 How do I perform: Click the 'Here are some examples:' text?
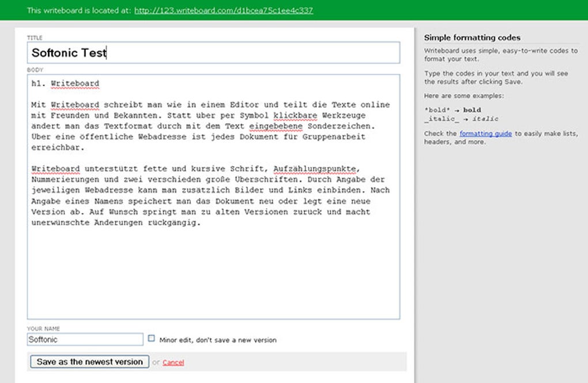pos(464,96)
